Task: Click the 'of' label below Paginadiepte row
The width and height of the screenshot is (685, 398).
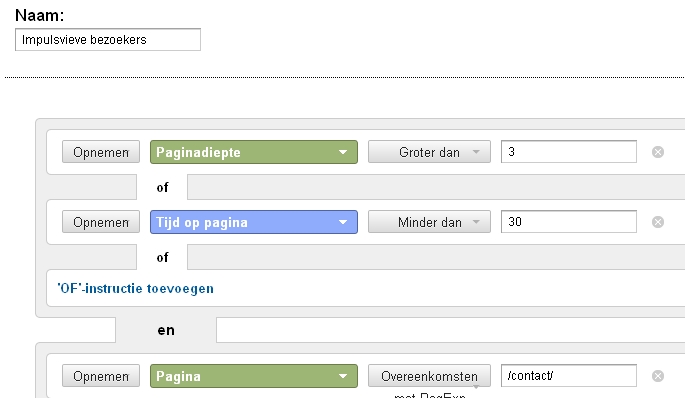Action: click(x=163, y=187)
